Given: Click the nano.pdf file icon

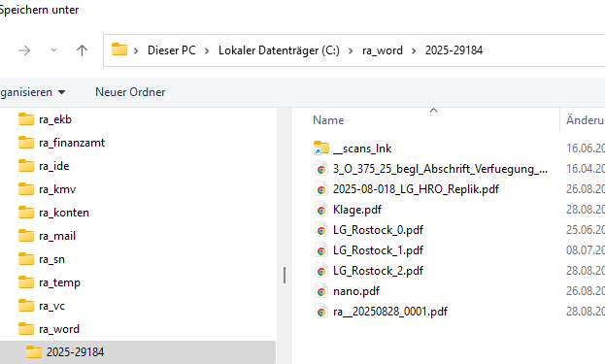Looking at the screenshot, I should coord(321,291).
